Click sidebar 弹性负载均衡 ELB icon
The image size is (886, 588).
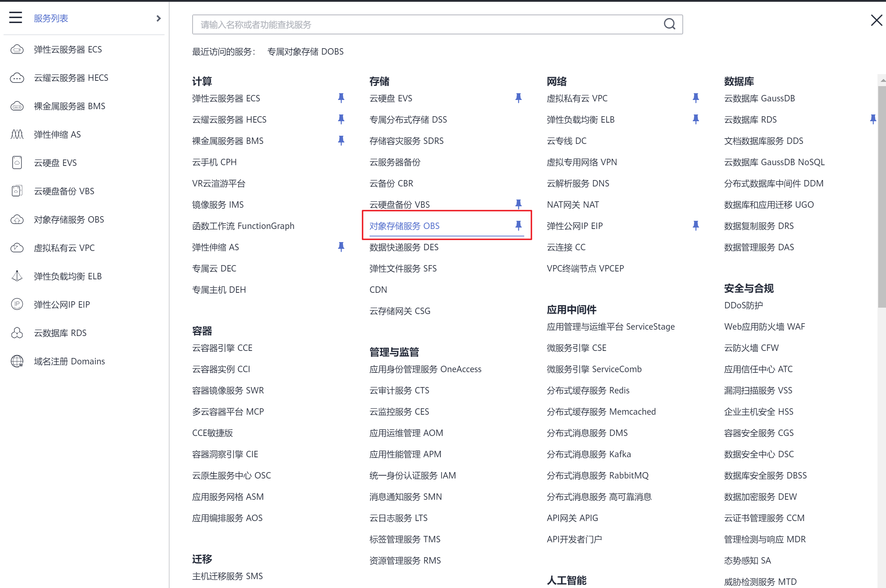click(17, 276)
